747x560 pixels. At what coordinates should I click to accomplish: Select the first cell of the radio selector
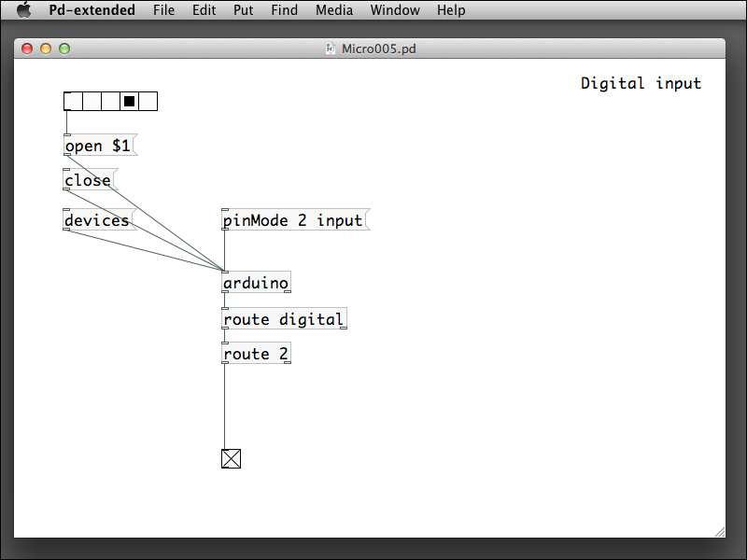(73, 101)
